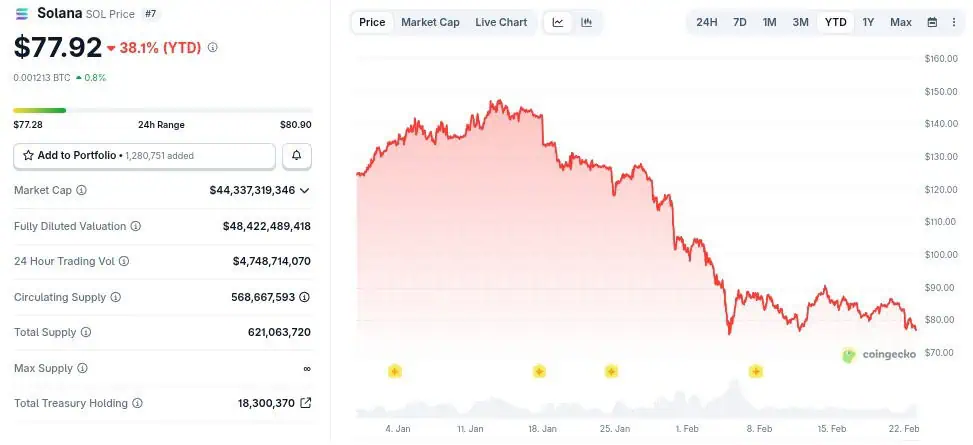Select the 24H time range
Image resolution: width=973 pixels, height=445 pixels.
[706, 22]
